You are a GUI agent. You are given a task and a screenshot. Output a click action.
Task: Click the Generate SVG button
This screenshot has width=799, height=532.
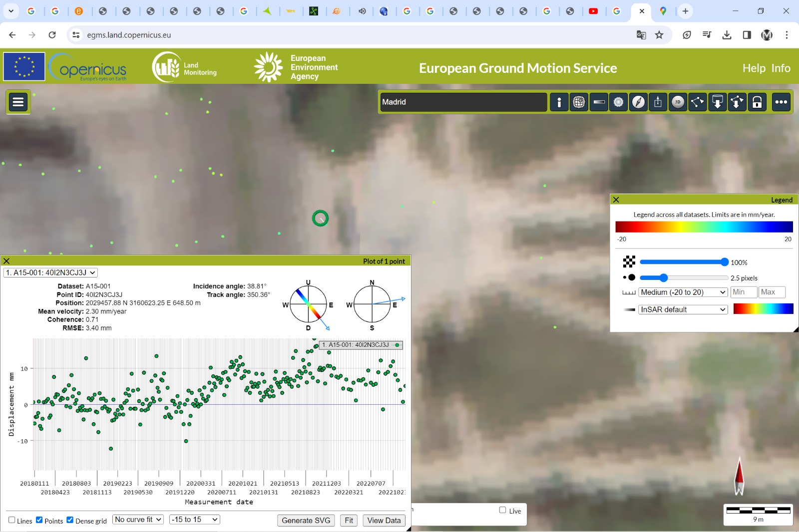coord(306,521)
